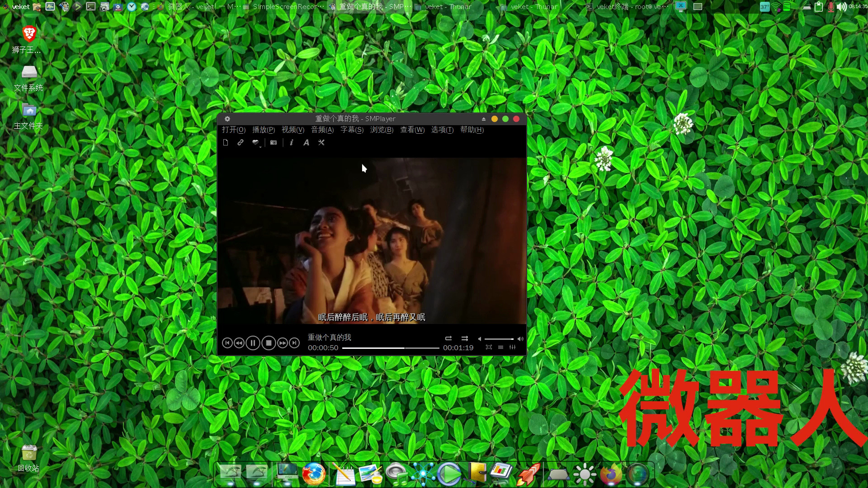Open preferences with the tools icon
This screenshot has height=488, width=868.
point(321,142)
